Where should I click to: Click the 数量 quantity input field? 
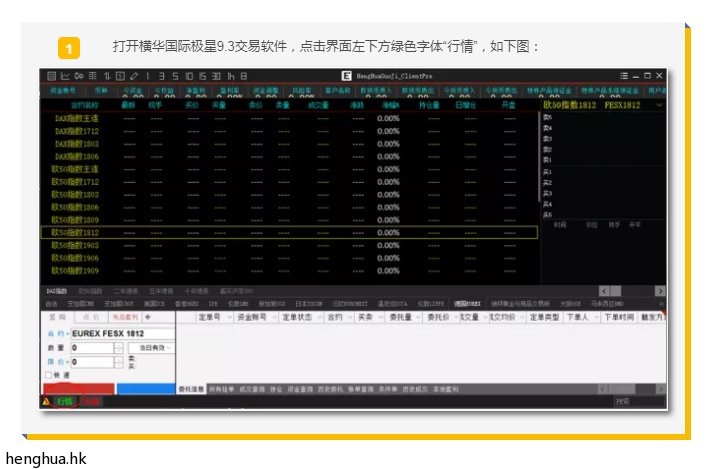click(x=90, y=347)
